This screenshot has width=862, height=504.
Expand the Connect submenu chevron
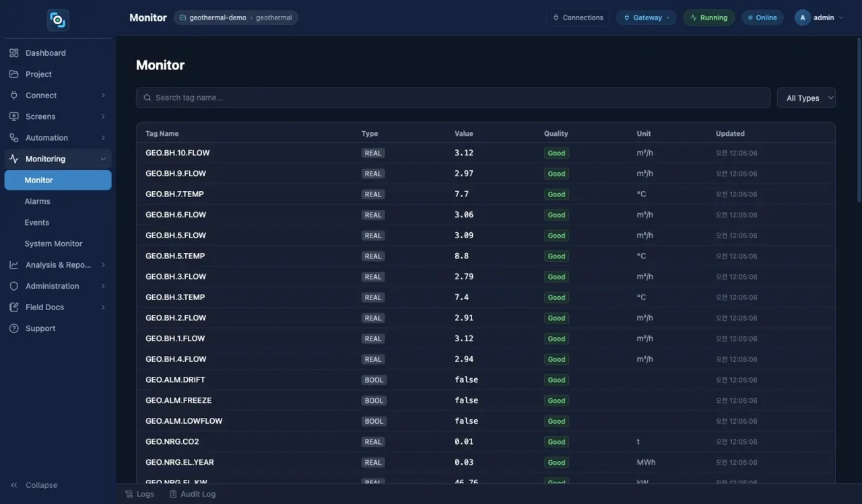coord(103,96)
